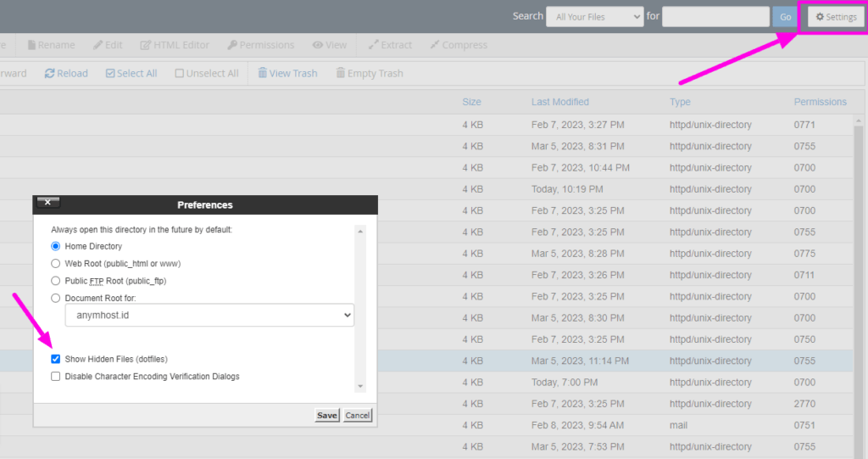
Task: Click the Compress toolbar icon
Action: (x=435, y=45)
